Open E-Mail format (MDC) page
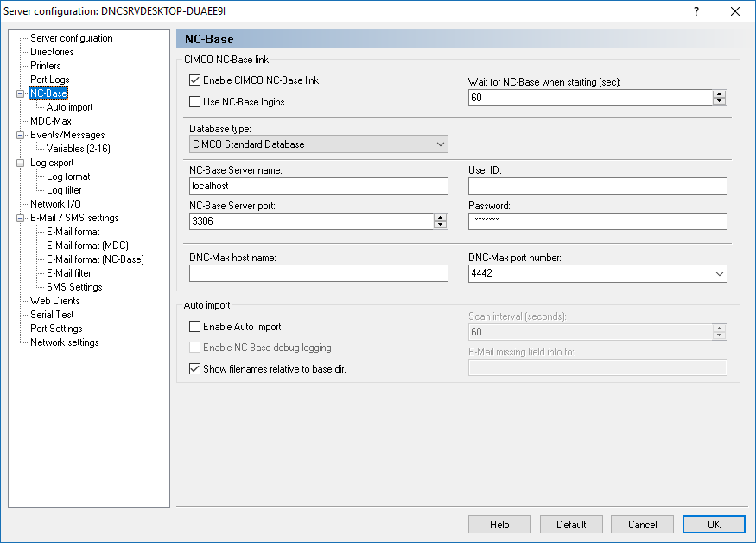 tap(87, 246)
